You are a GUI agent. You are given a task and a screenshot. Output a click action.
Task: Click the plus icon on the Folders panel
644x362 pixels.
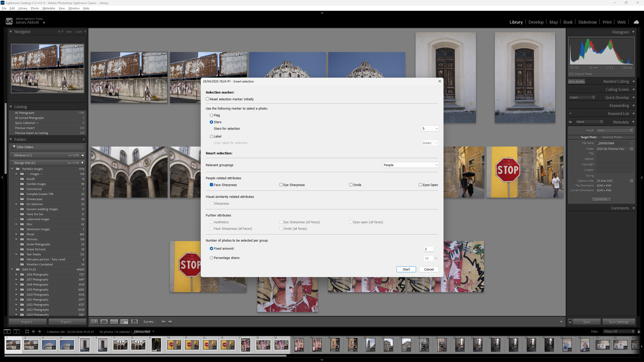click(x=84, y=140)
